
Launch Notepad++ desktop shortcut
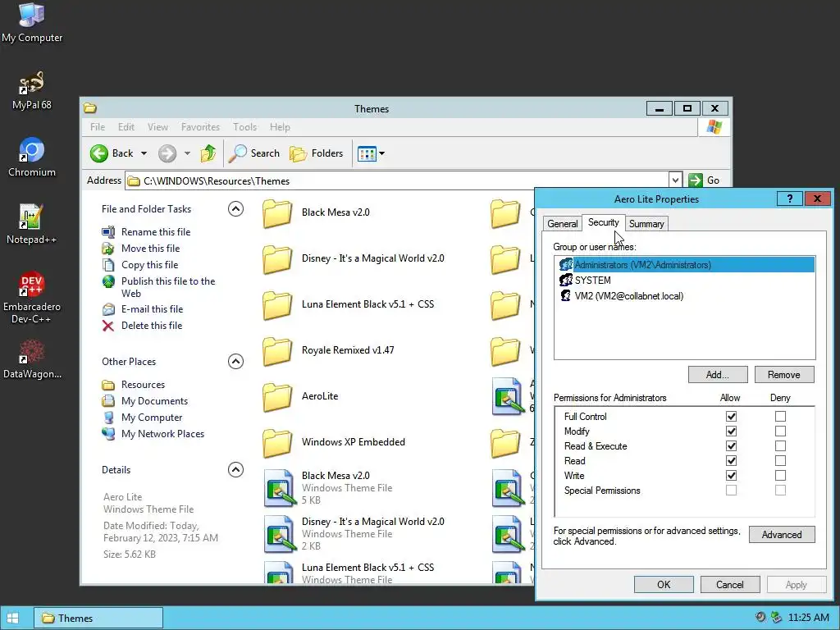32,225
